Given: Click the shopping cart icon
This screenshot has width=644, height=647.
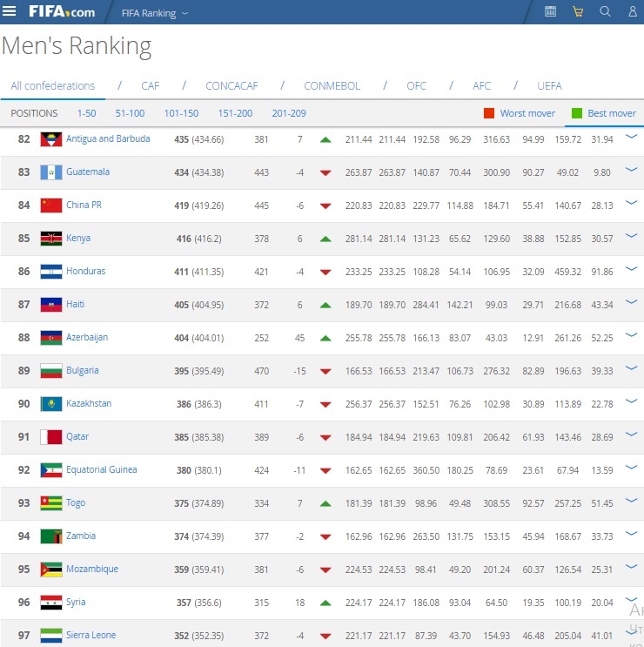Looking at the screenshot, I should (x=578, y=12).
